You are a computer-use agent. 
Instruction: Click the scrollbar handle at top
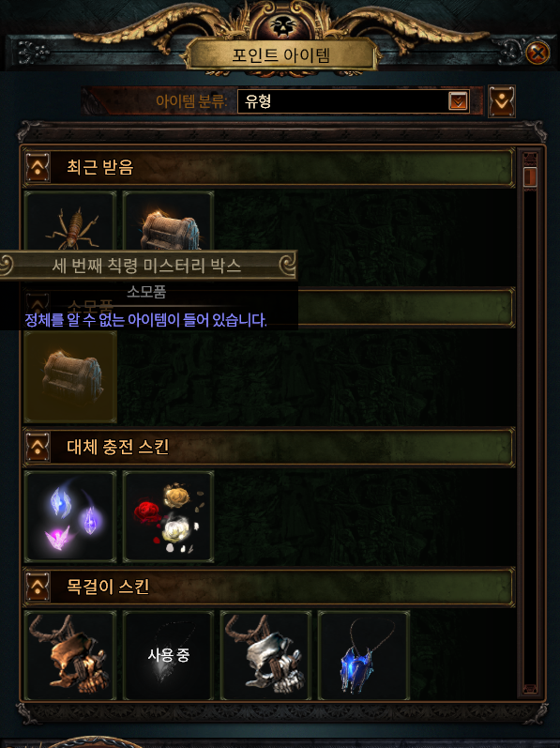(x=530, y=176)
